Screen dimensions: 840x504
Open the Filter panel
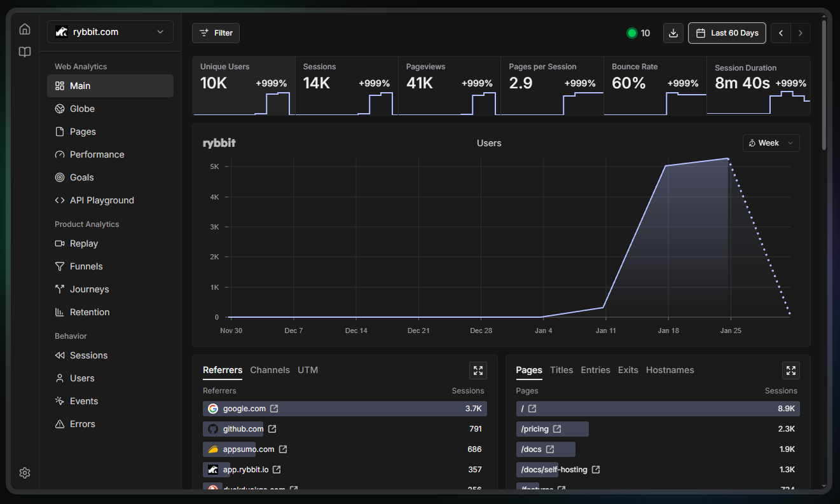(x=216, y=32)
